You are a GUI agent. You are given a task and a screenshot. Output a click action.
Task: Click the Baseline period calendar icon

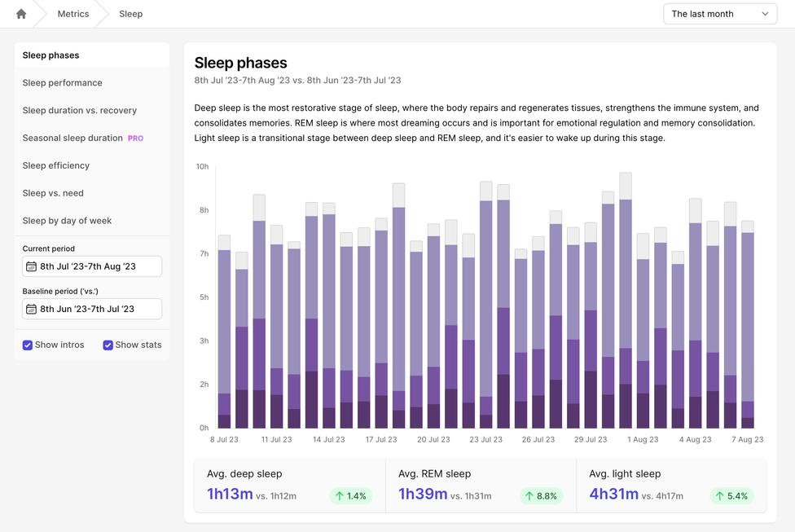31,309
